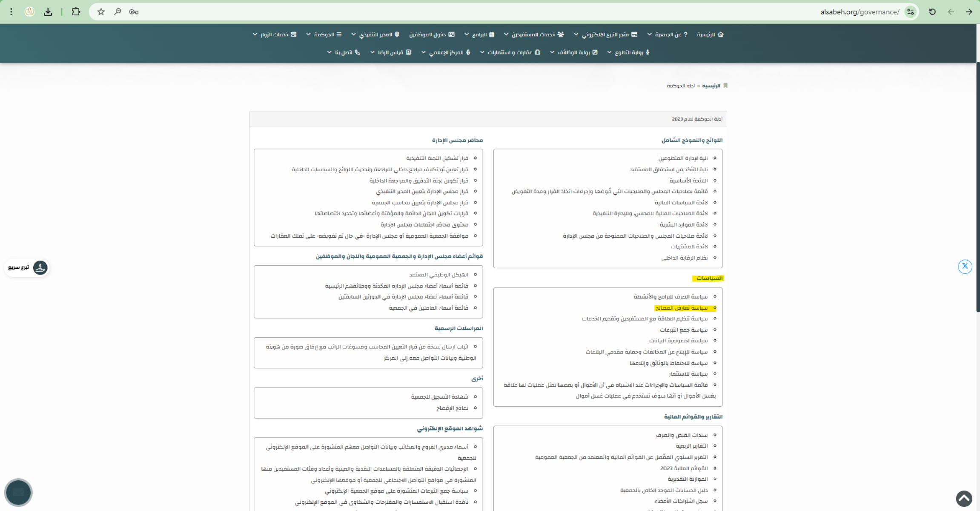
Task: Click the phone icon next to اتصل بنا
Action: (x=358, y=52)
